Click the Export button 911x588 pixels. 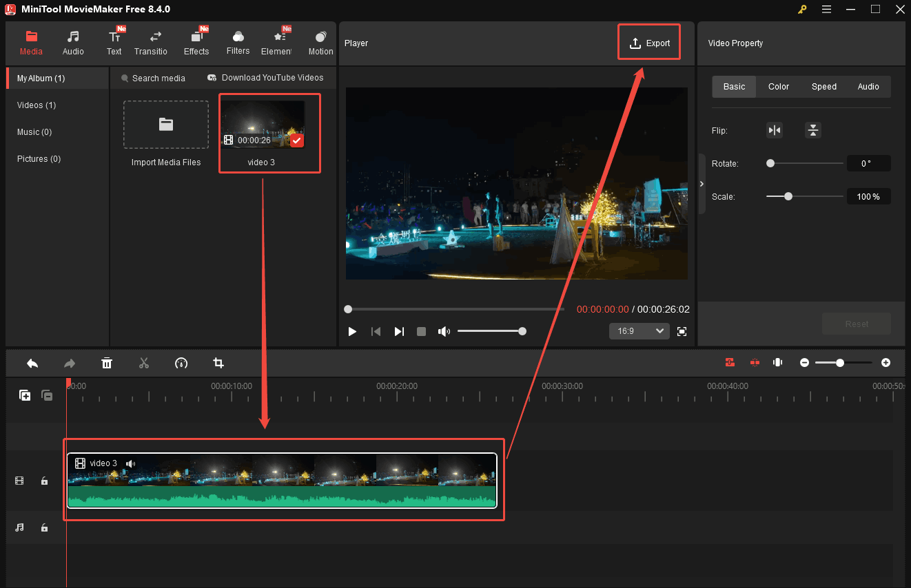pyautogui.click(x=648, y=42)
